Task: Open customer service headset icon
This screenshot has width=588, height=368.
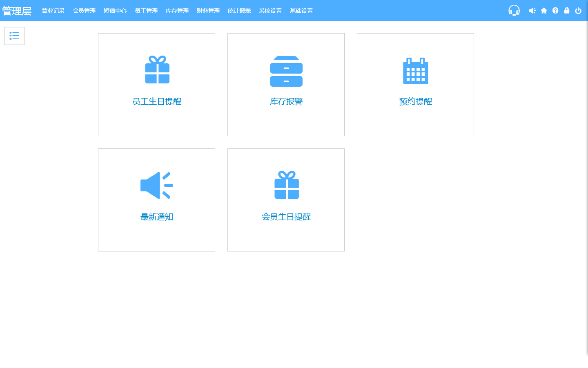Action: tap(514, 11)
